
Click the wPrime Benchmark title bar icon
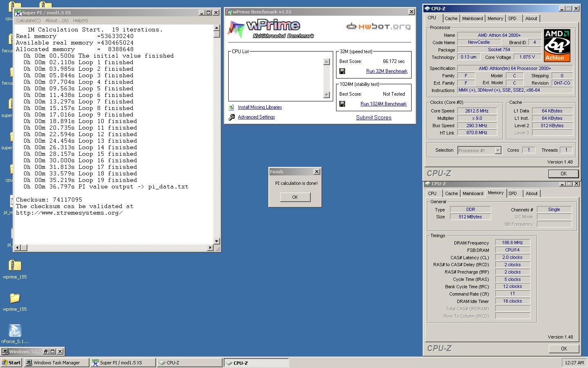[229, 12]
